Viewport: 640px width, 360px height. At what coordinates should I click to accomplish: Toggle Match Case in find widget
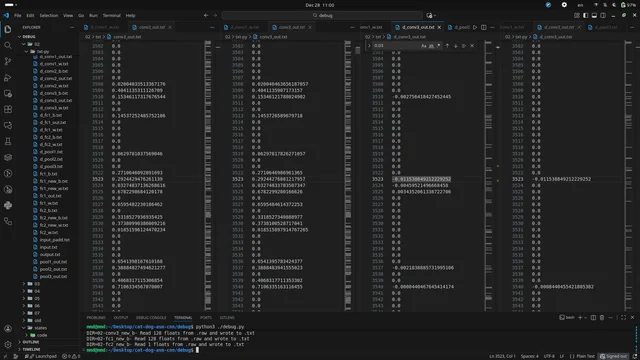pyautogui.click(x=424, y=46)
